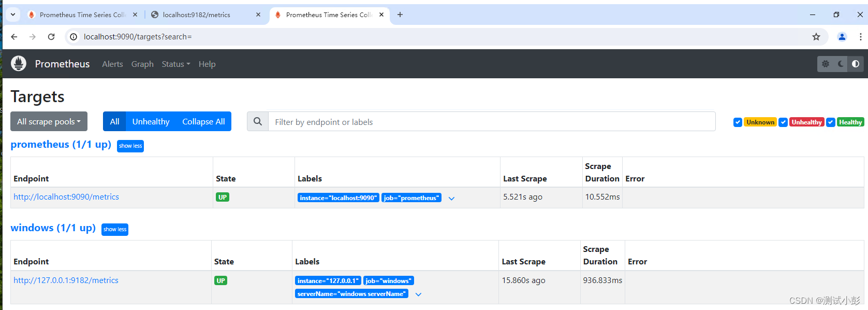Switch to the first Prometheus browser tab
868x310 pixels.
point(82,15)
